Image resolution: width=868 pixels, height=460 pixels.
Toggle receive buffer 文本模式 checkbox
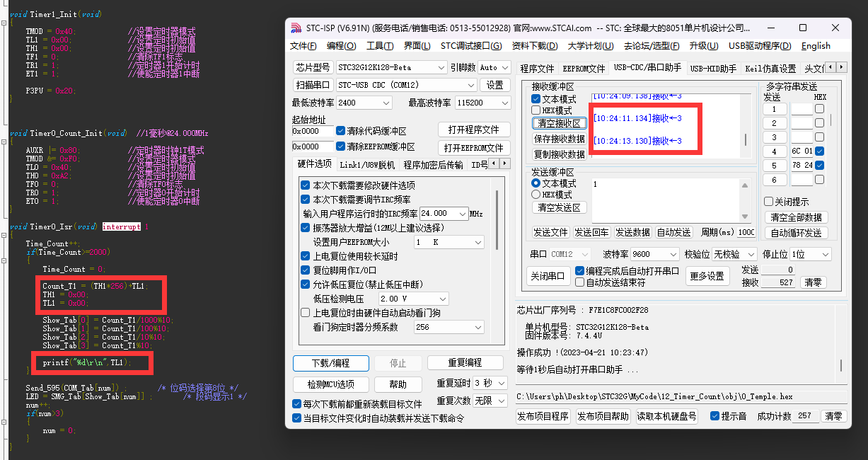(536, 99)
